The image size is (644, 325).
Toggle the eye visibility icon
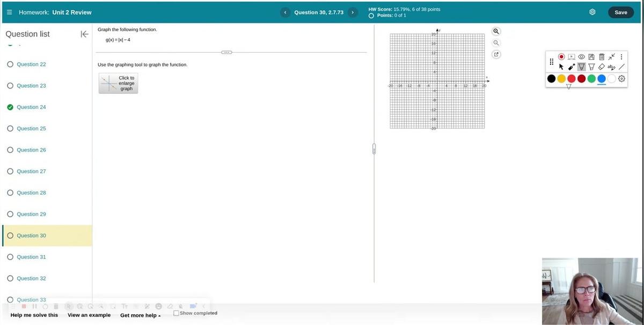pyautogui.click(x=581, y=56)
